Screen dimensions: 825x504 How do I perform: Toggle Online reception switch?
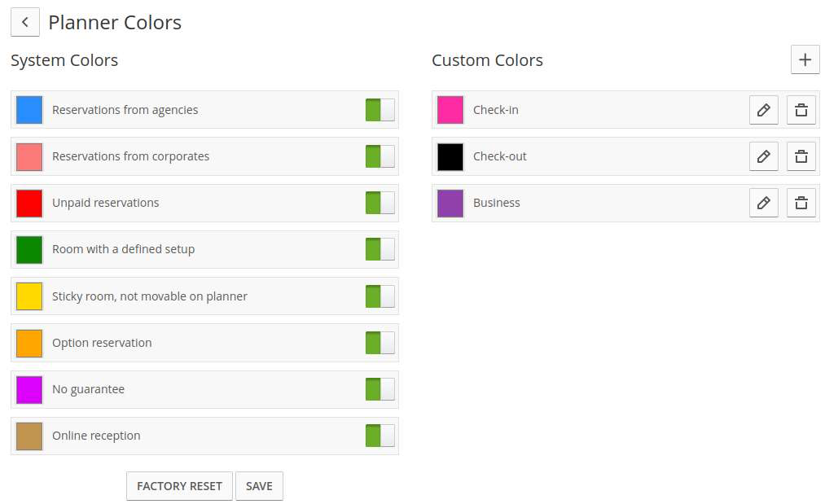point(380,436)
